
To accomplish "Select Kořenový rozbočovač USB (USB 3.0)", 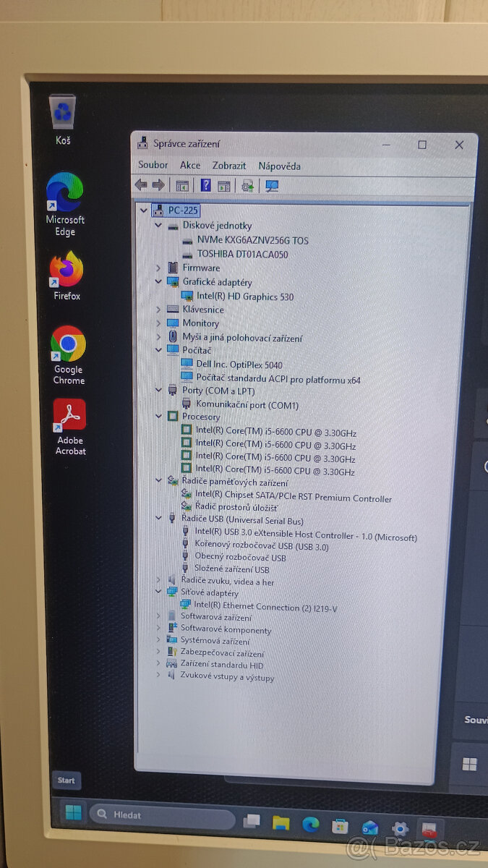I will point(261,547).
